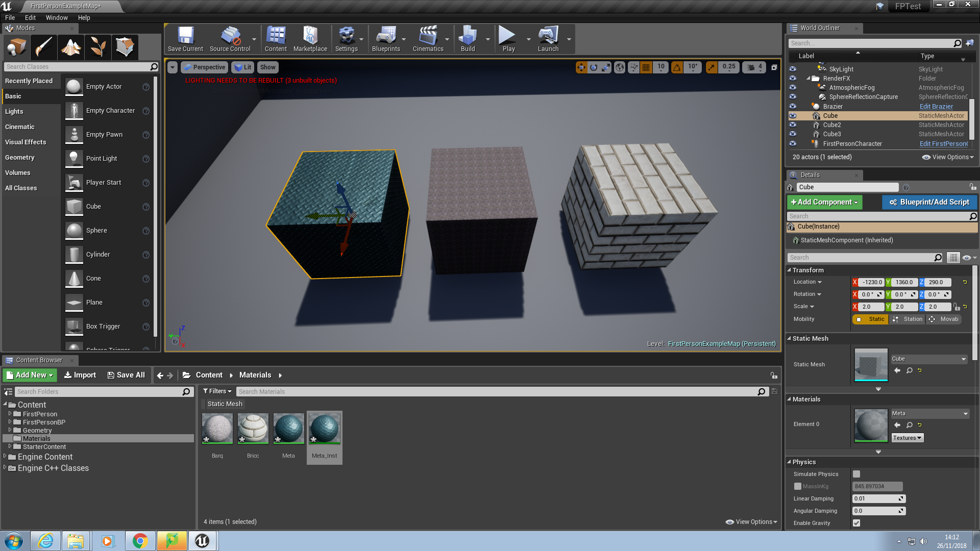This screenshot has width=980, height=551.
Task: Click the Add Component button
Action: 824,202
